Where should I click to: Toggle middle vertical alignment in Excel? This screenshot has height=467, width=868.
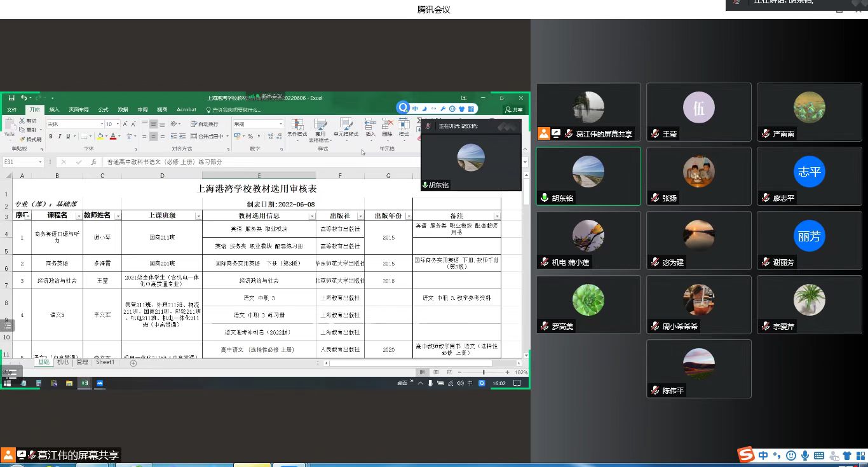tap(154, 124)
